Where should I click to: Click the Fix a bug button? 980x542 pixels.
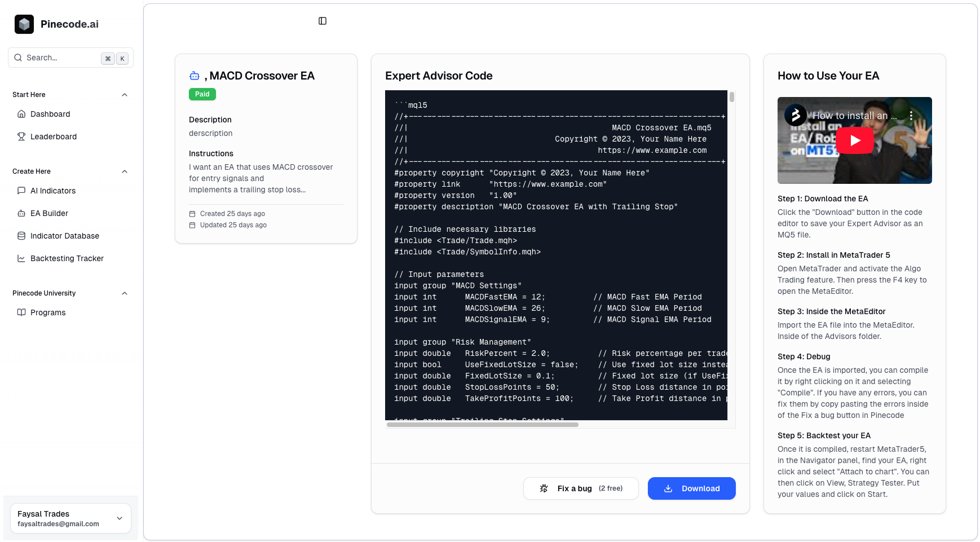point(581,488)
